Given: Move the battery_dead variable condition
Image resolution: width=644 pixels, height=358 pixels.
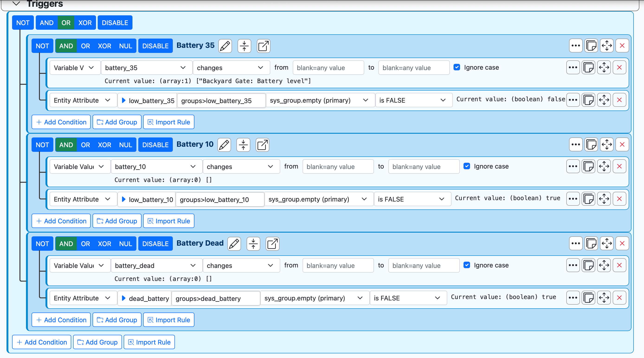Looking at the screenshot, I should tap(604, 265).
